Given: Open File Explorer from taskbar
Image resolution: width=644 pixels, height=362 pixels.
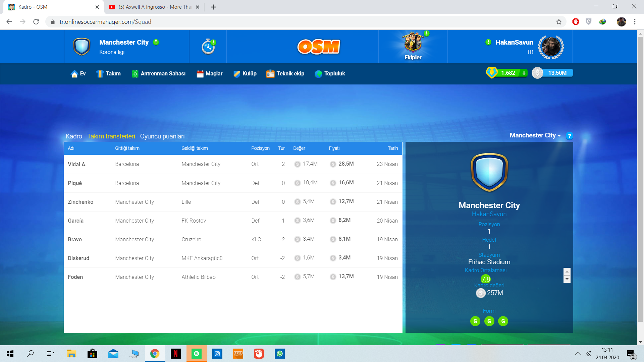Looking at the screenshot, I should (71, 354).
